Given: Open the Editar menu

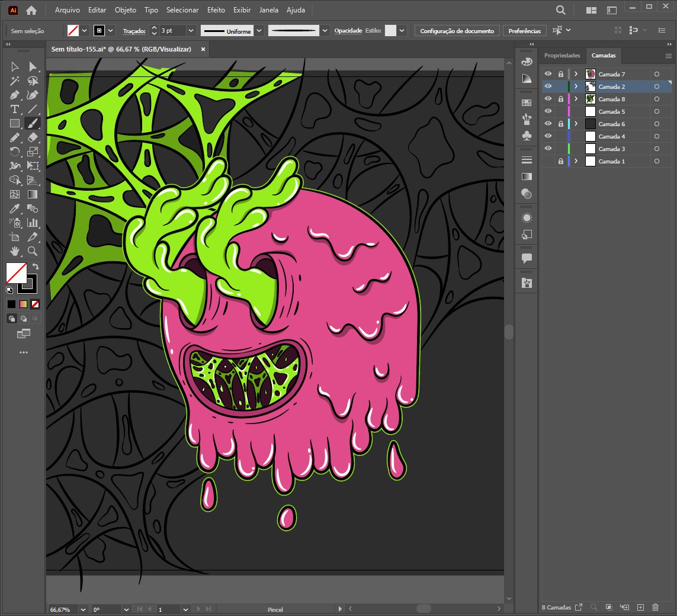Looking at the screenshot, I should click(97, 10).
